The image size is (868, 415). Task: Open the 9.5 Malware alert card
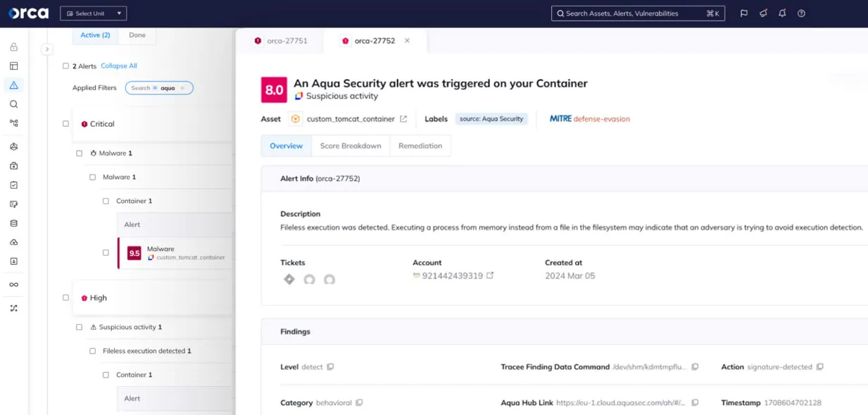coord(176,252)
